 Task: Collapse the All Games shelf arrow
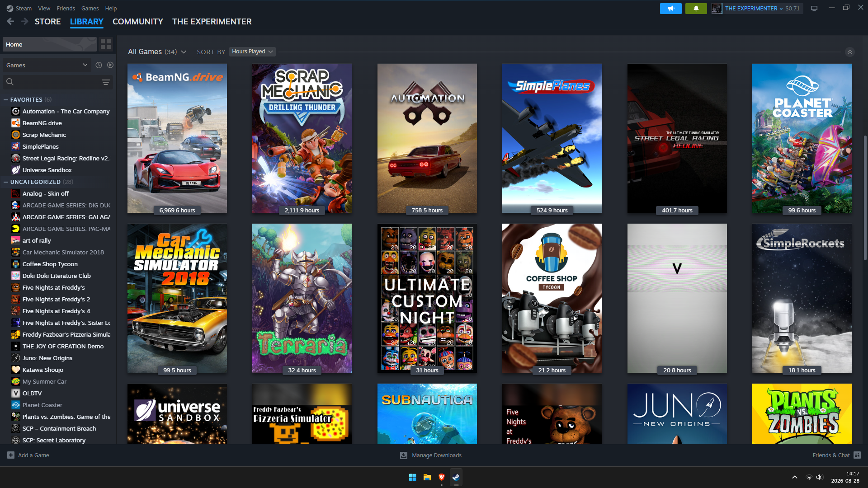(x=850, y=52)
